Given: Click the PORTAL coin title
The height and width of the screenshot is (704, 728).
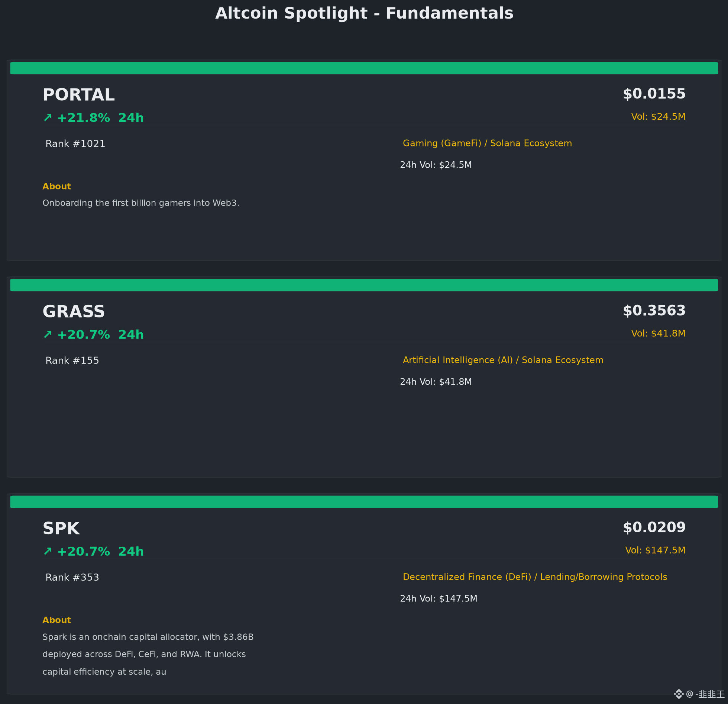Looking at the screenshot, I should [78, 95].
